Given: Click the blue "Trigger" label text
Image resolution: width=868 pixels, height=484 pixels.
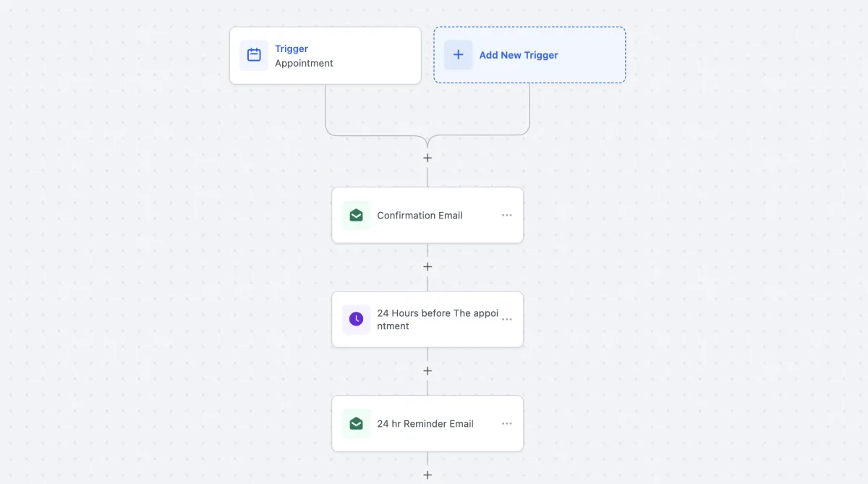Looking at the screenshot, I should click(292, 48).
